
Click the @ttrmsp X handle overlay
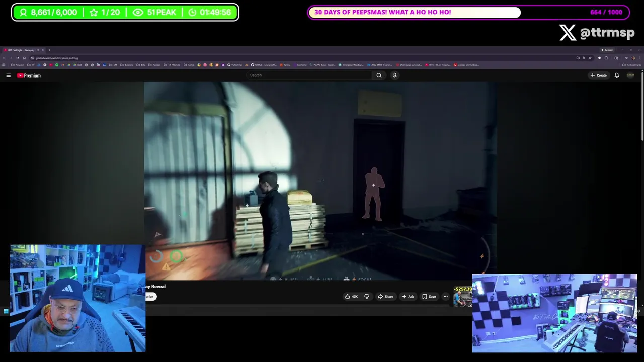point(597,33)
